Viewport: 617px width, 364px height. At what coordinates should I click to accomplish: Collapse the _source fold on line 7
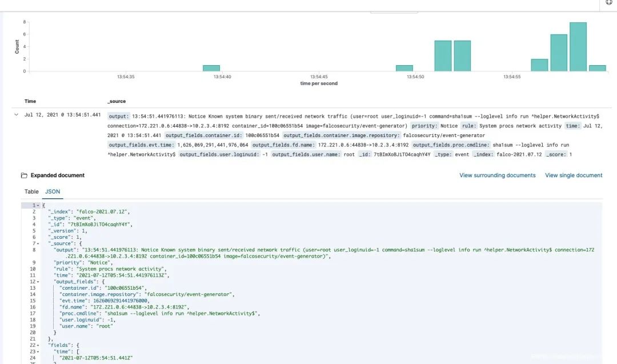38,243
